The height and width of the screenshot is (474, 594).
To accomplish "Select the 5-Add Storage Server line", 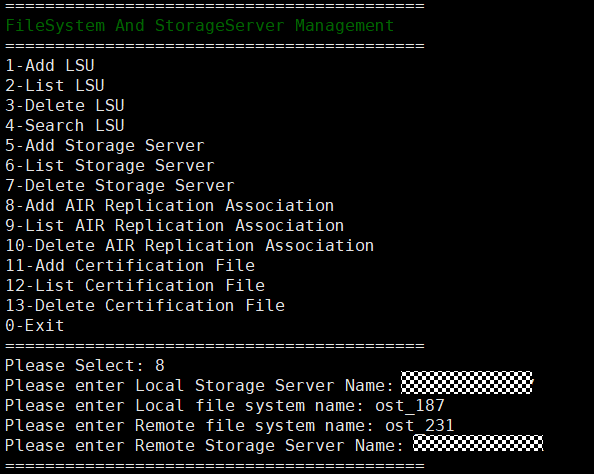I will coord(105,146).
